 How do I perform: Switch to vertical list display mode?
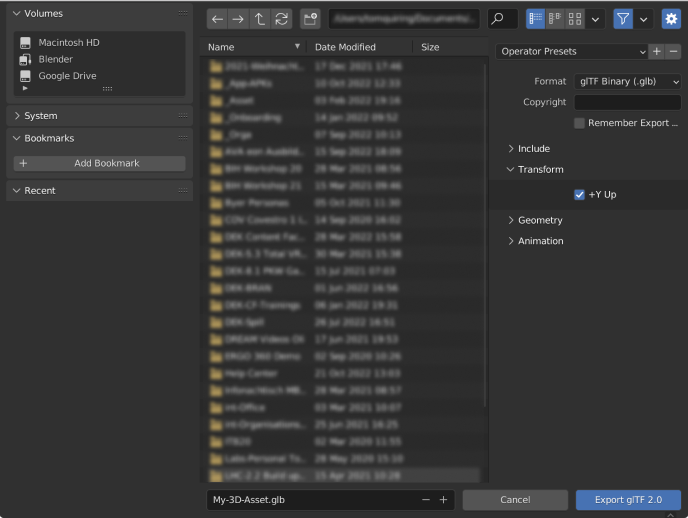(536, 19)
